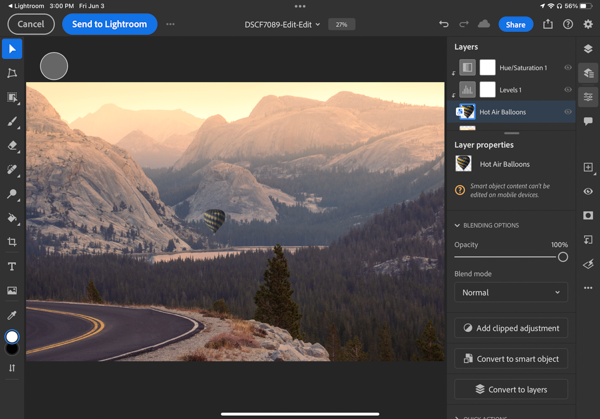
Task: Click Convert to layers
Action: [511, 390]
